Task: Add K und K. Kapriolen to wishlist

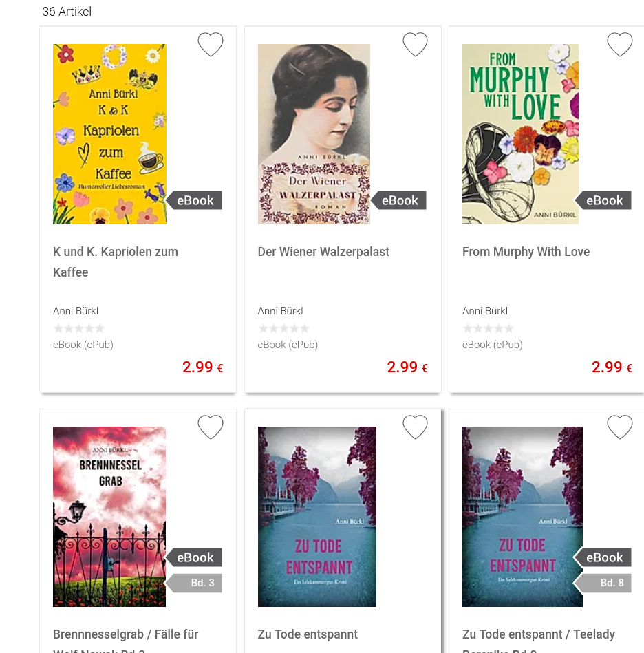Action: [211, 44]
